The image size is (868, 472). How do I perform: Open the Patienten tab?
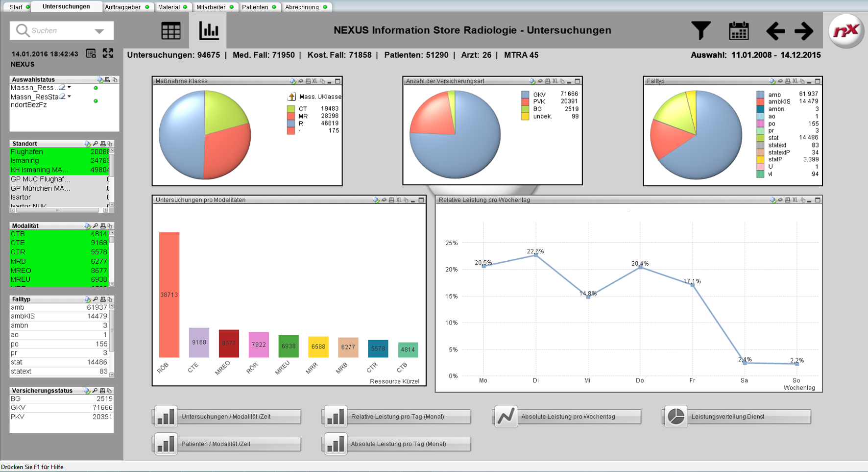tap(259, 7)
